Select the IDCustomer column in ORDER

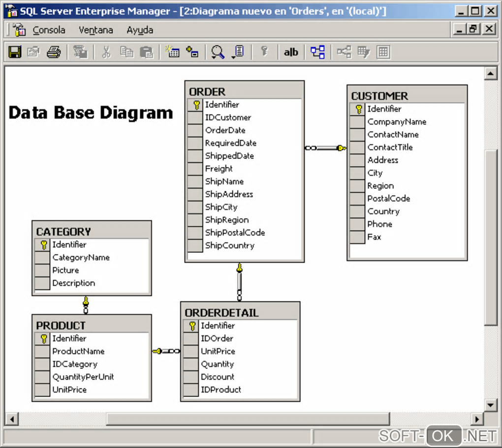[x=228, y=118]
